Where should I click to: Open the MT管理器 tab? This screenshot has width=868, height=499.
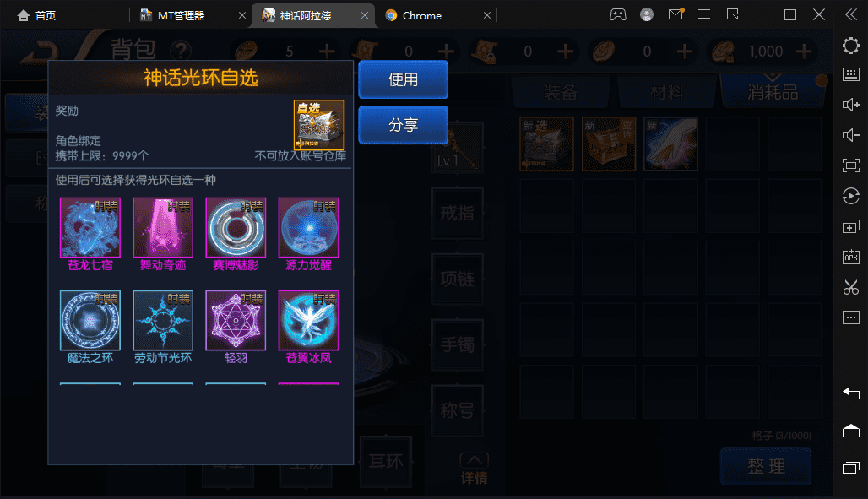(181, 15)
